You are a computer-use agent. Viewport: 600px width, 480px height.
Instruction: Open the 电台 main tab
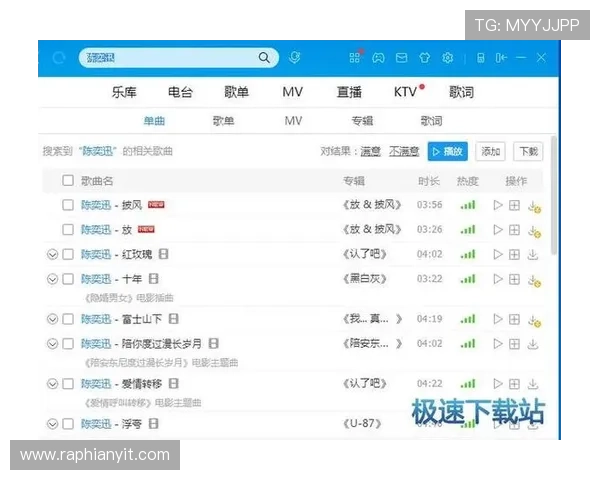coord(180,92)
